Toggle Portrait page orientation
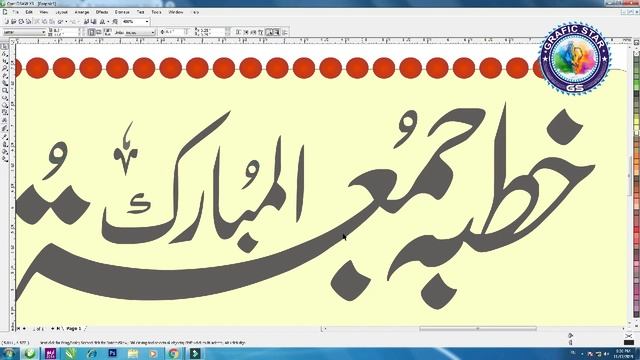This screenshot has height=360, width=640. [91, 32]
